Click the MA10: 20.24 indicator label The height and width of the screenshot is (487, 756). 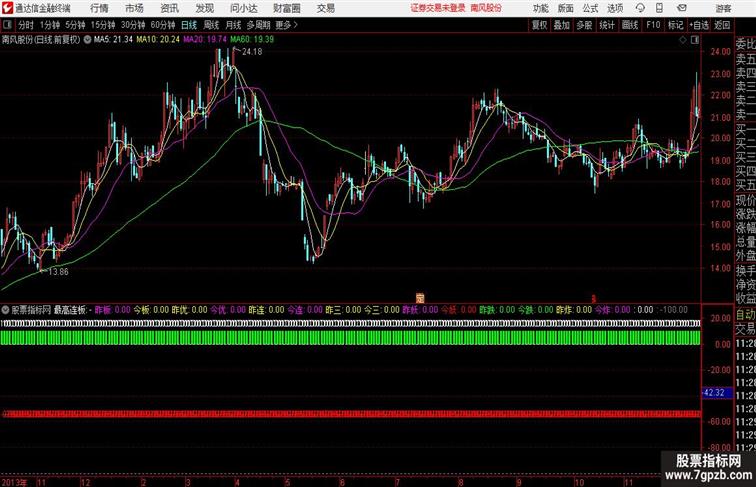(x=158, y=40)
